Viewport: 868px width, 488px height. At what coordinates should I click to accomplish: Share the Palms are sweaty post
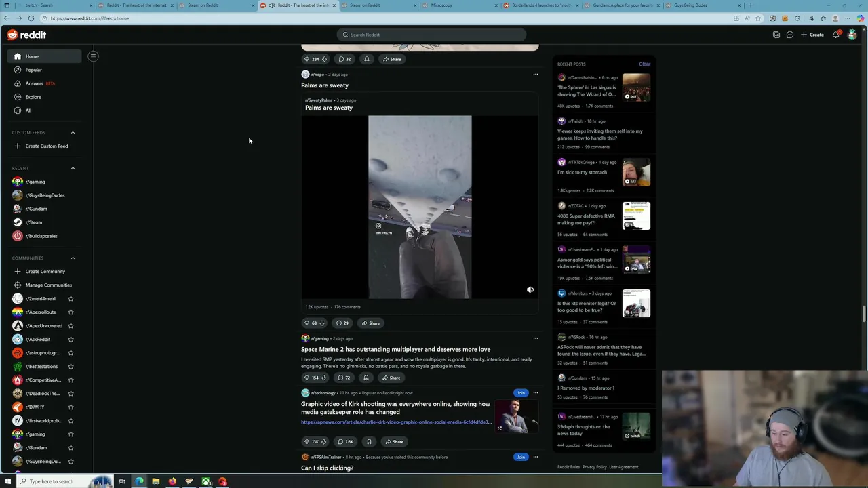(x=371, y=323)
